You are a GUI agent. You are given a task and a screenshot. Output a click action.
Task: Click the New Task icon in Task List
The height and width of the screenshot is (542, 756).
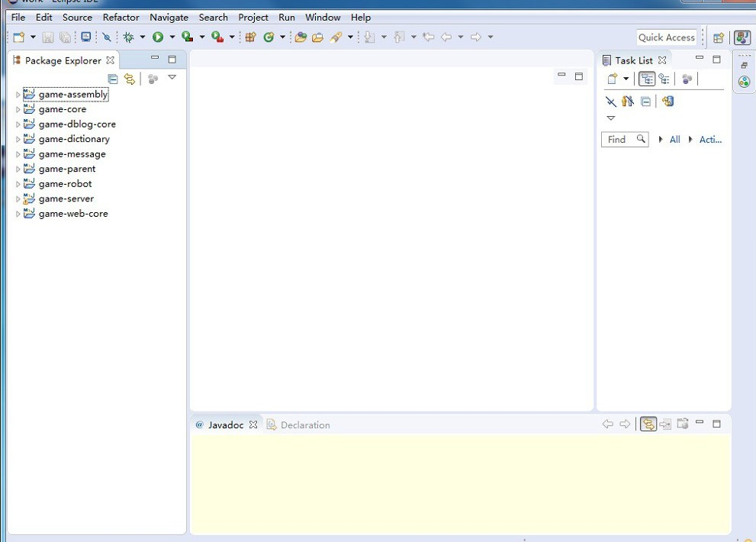pyautogui.click(x=612, y=79)
